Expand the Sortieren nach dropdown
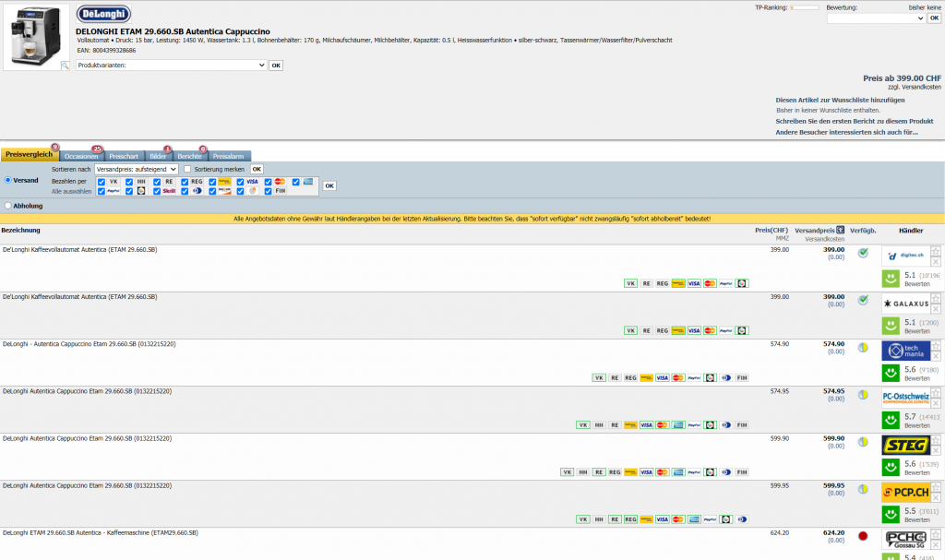 [x=135, y=169]
